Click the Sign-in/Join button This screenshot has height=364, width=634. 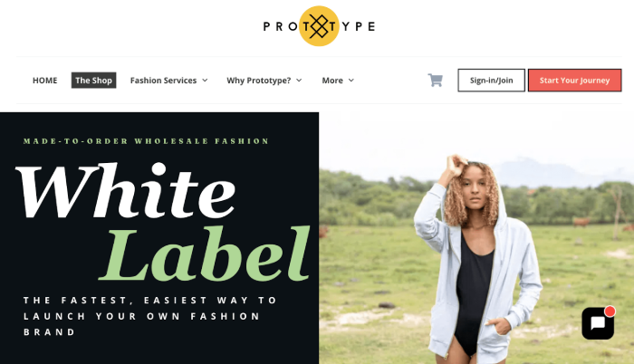tap(491, 80)
